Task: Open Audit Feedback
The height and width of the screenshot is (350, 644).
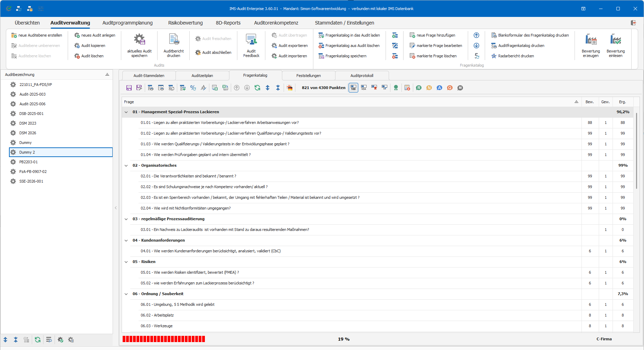Action: click(251, 45)
